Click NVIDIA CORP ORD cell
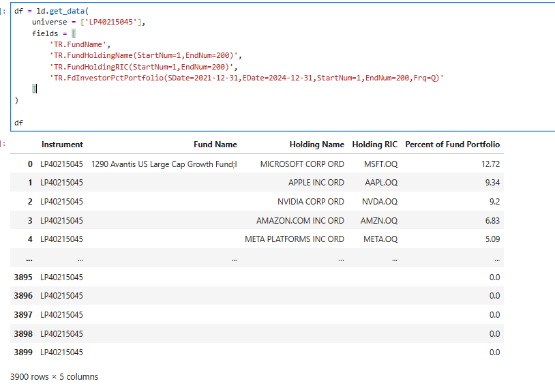 311,202
